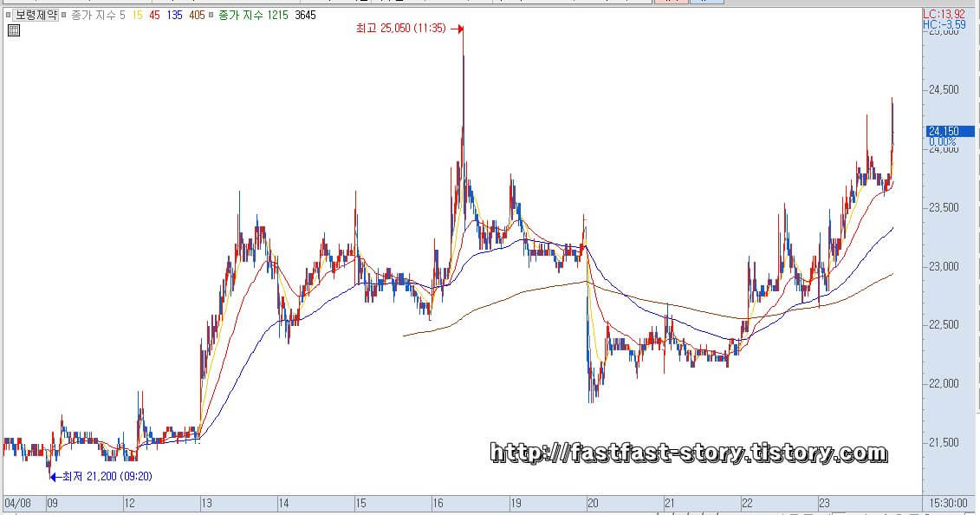This screenshot has width=980, height=515.
Task: Click the square marker before 종가 지수 1215
Action: pos(211,15)
